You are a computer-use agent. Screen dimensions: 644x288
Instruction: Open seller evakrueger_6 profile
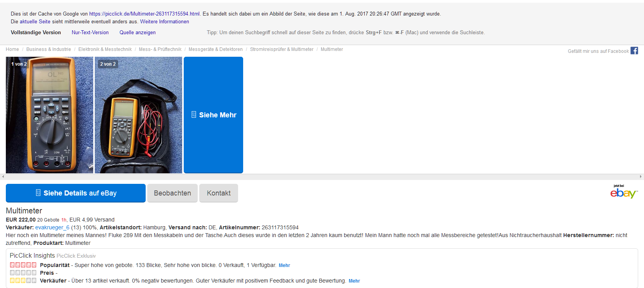coord(52,227)
